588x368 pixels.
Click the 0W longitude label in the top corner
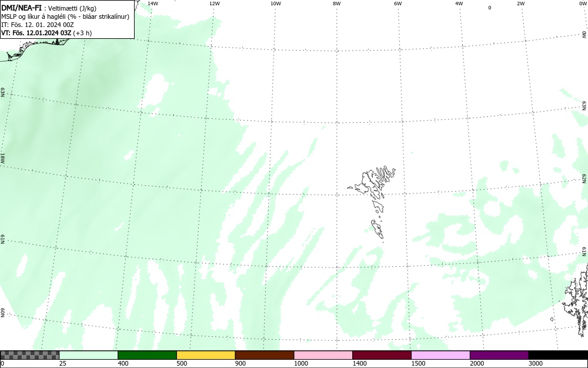point(582,4)
